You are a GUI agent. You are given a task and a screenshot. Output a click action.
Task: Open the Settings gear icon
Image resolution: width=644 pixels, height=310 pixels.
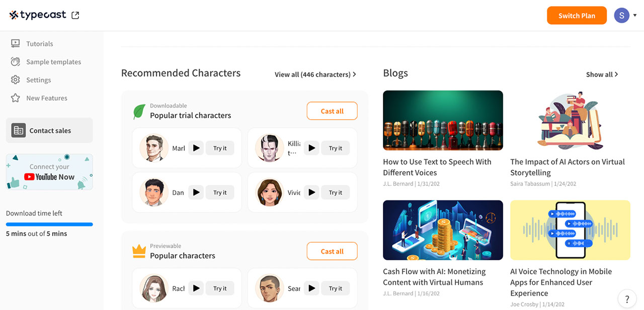[16, 79]
